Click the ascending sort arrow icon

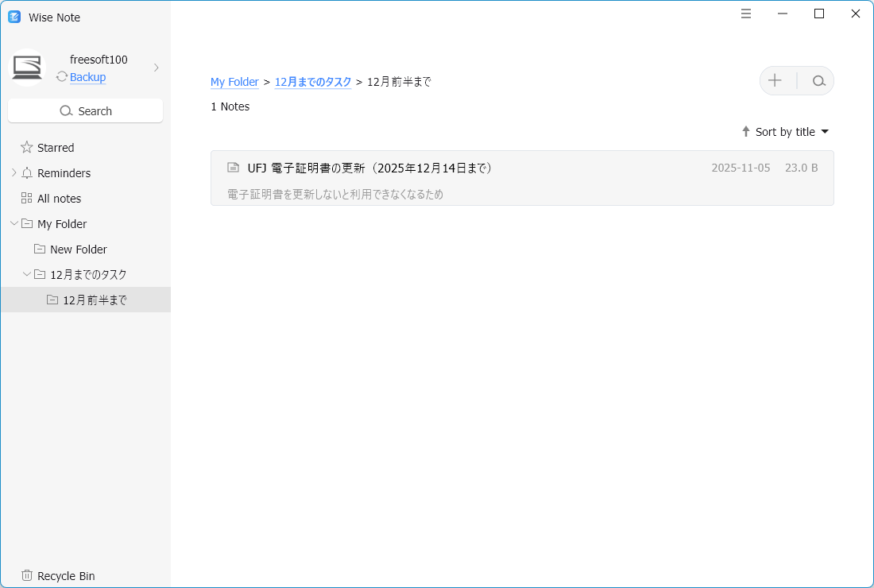coord(745,132)
